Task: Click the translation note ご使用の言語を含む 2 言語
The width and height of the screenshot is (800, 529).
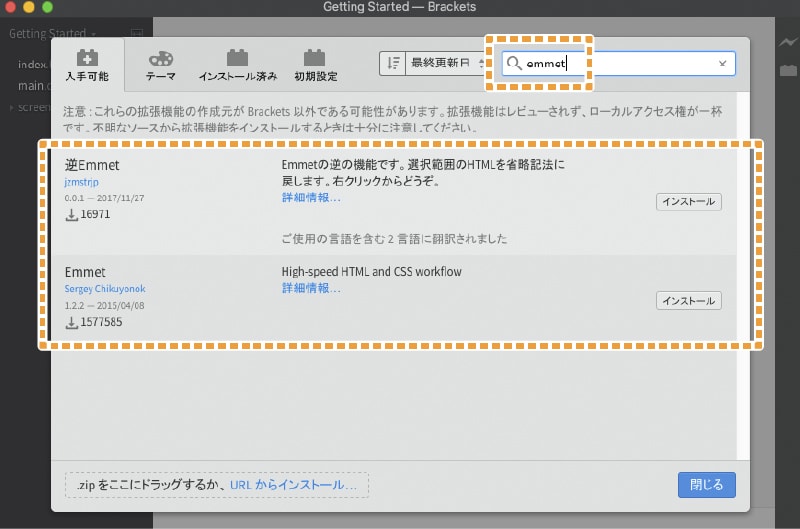Action: point(394,239)
